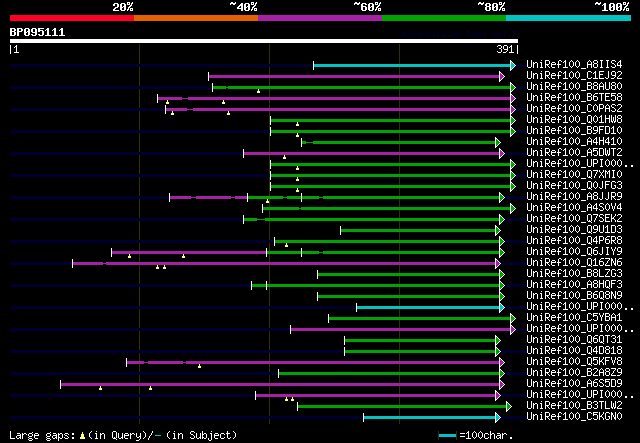Open hit UniRef100_A8IIS4

tap(574, 65)
